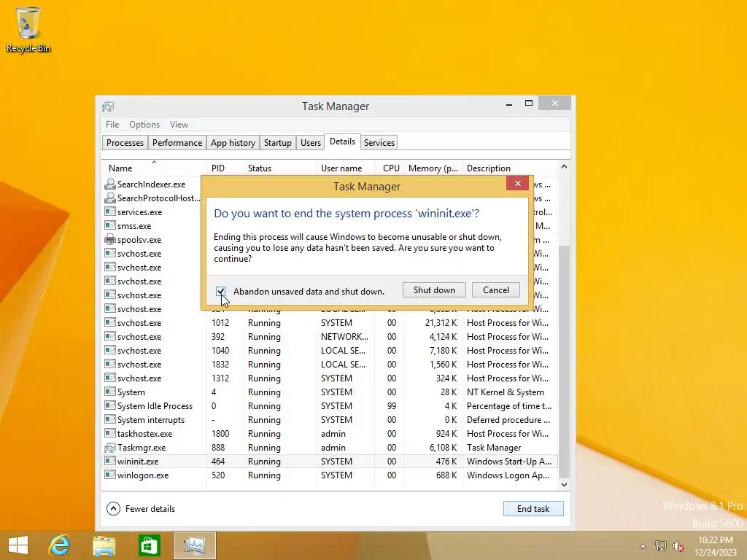Click the SearchProtocolHost process icon
Screen dimensions: 747x560
pyautogui.click(x=110, y=198)
